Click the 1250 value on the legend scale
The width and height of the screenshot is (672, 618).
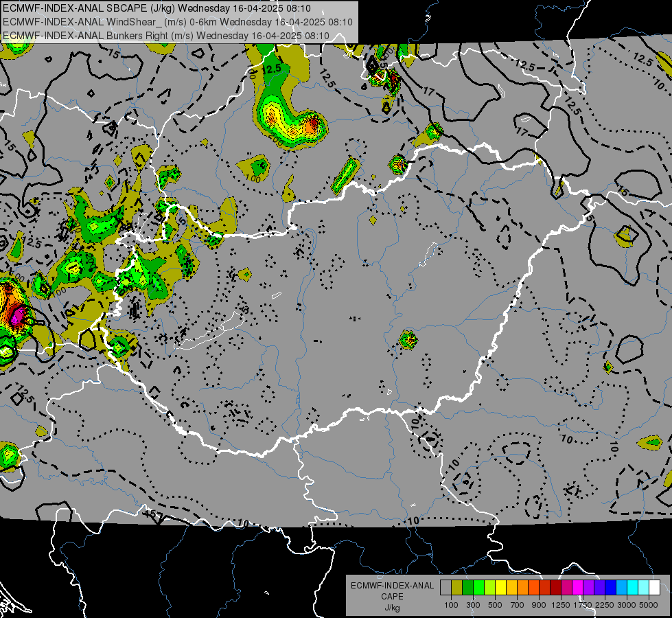pyautogui.click(x=561, y=605)
